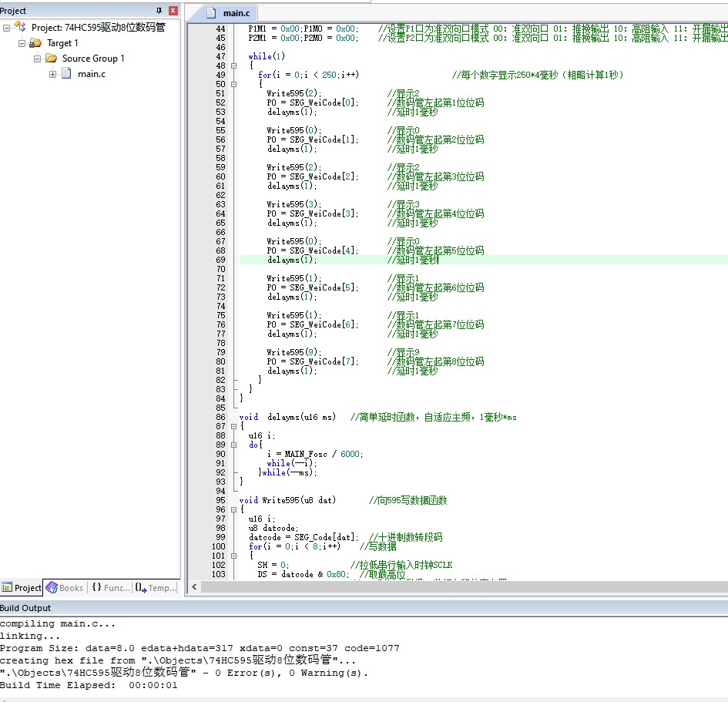Open the Books tab

65,588
